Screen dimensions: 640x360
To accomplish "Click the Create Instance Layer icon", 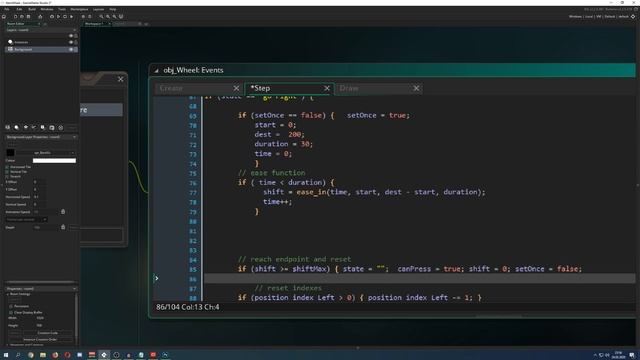I will [17, 128].
